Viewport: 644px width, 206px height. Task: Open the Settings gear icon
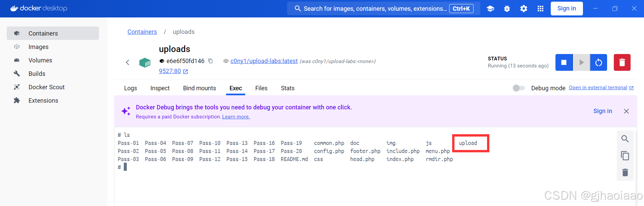[x=524, y=9]
